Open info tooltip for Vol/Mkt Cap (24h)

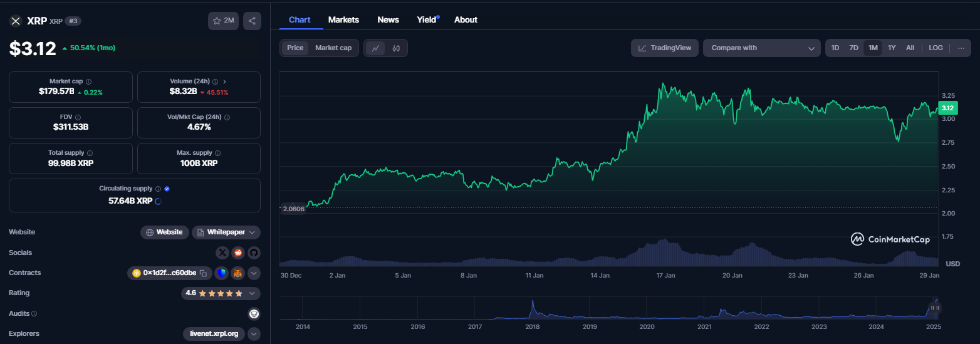227,117
